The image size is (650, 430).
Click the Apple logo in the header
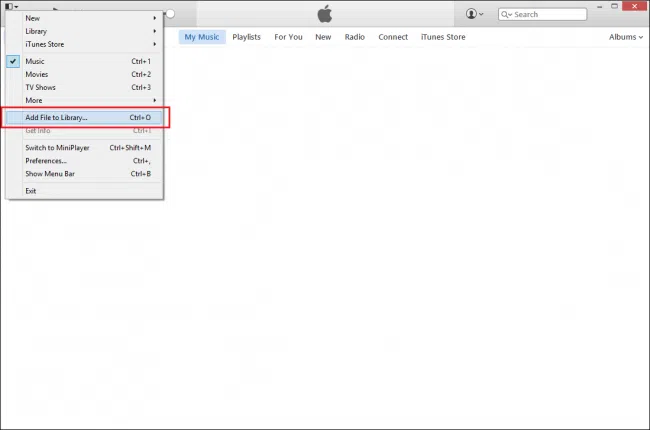point(324,13)
